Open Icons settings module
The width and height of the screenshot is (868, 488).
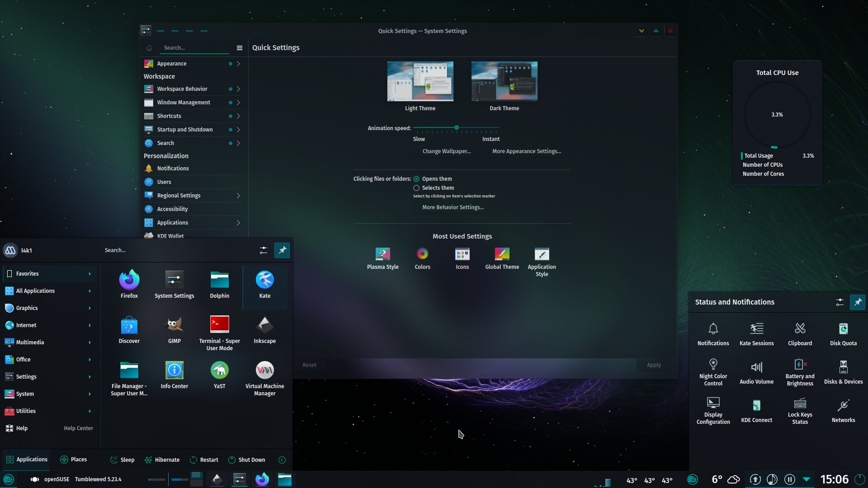(x=462, y=258)
